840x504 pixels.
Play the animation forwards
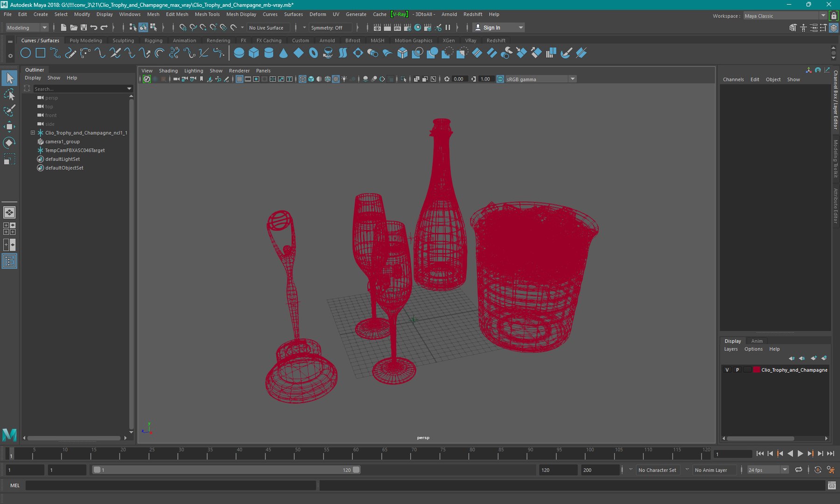800,454
